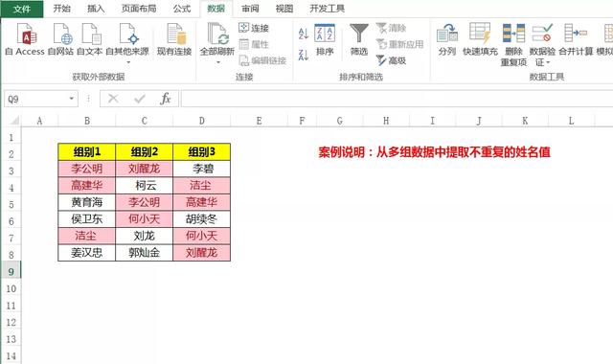Open the 连接 connections item
Image resolution: width=613 pixels, height=364 pixels.
pyautogui.click(x=254, y=28)
